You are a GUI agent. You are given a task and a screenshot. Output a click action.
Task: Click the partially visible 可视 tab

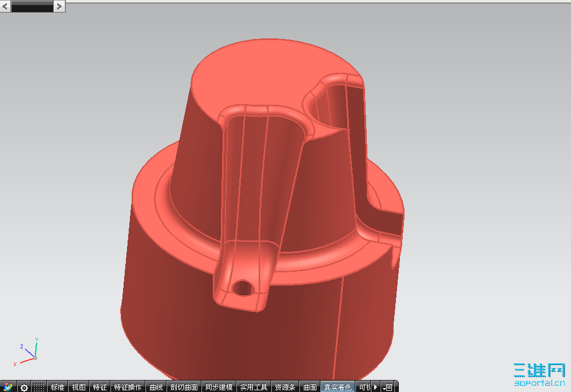coord(364,387)
